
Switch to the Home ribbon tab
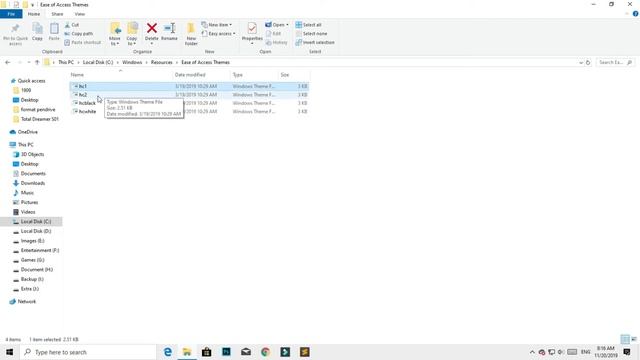coord(34,14)
